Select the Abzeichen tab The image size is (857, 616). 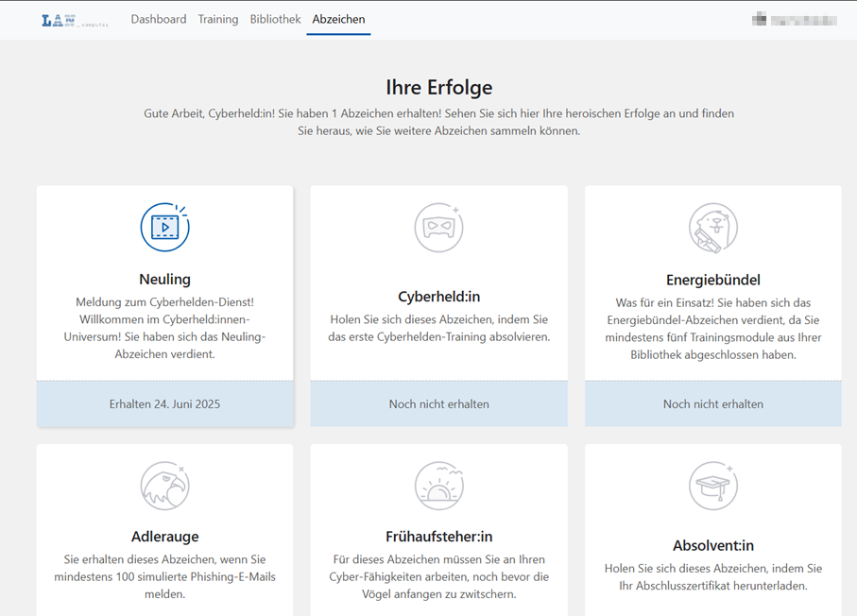coord(338,20)
